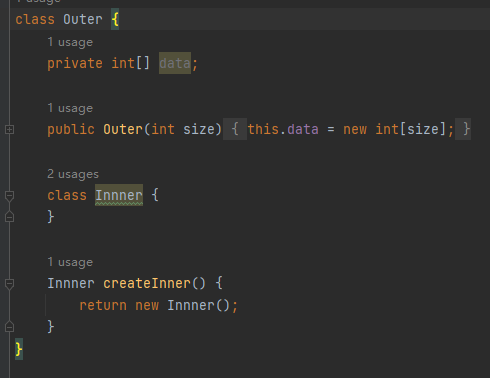The height and width of the screenshot is (378, 490).
Task: Click fold end marker beside createInner closing brace
Action: click(x=9, y=327)
